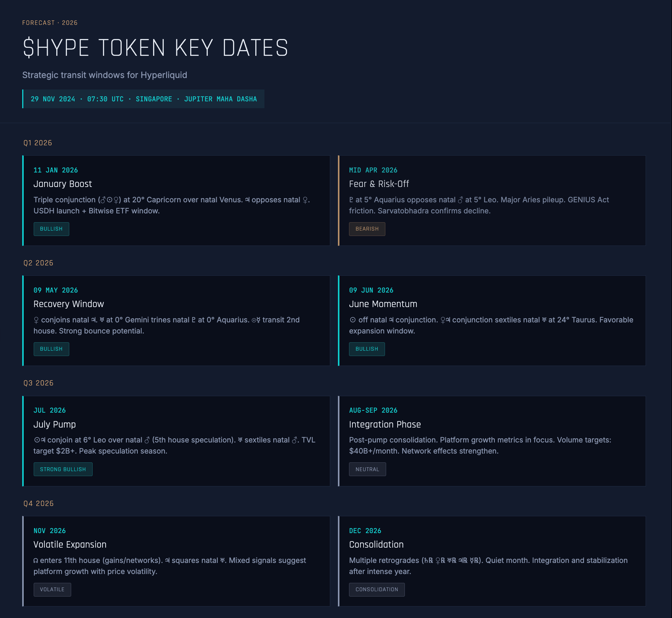
Task: Click the Q1 2026 section header
Action: point(38,143)
